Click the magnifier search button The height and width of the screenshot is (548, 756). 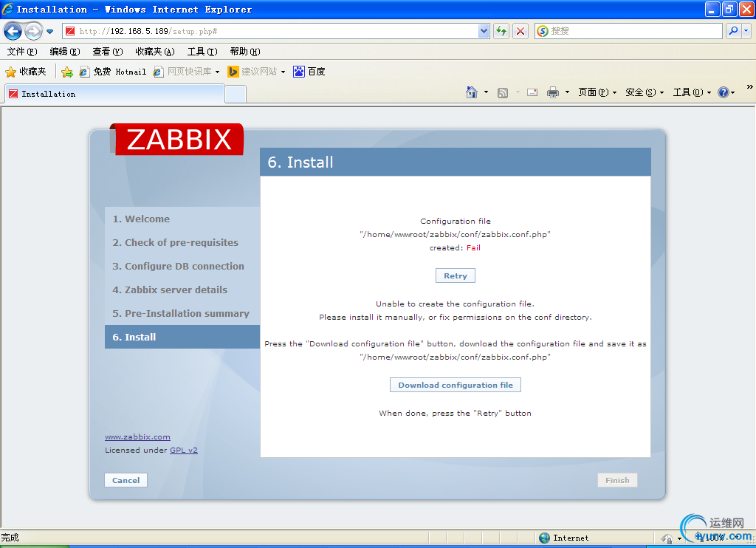733,31
